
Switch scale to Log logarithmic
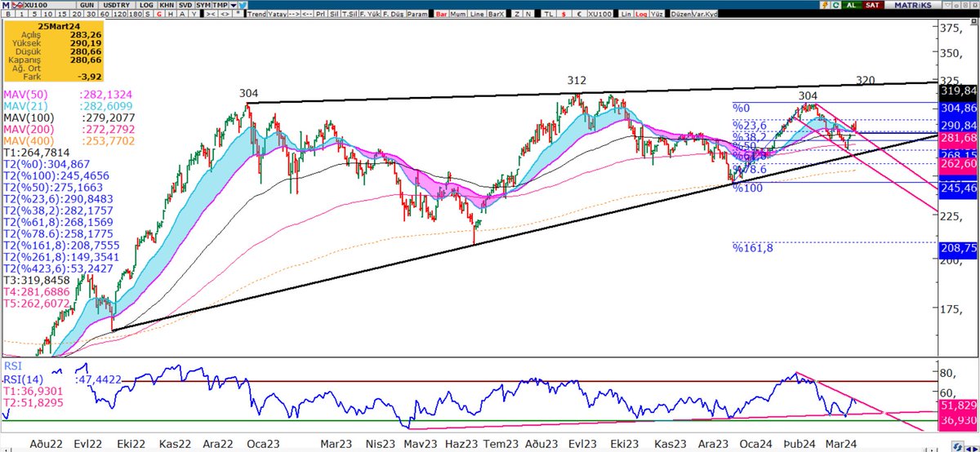tap(641, 14)
